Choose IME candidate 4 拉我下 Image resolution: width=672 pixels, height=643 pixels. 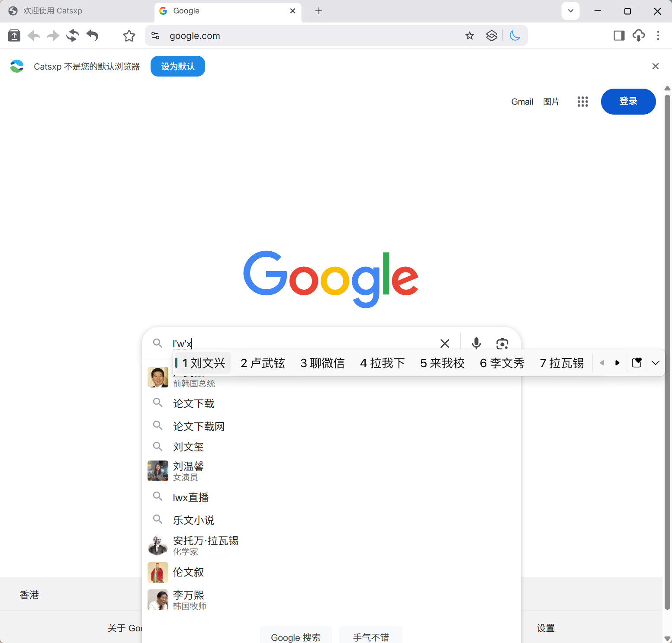click(x=383, y=363)
